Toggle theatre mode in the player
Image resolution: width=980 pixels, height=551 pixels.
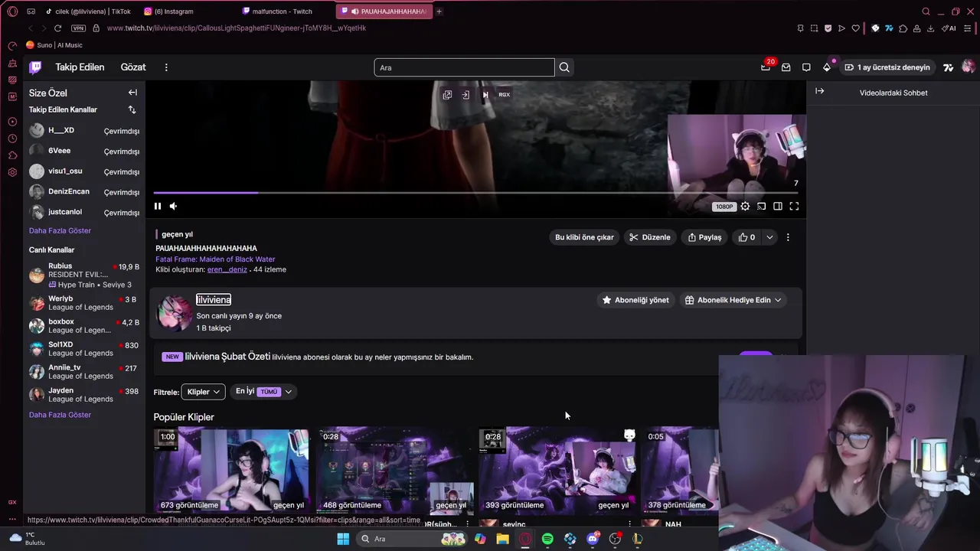pos(778,206)
